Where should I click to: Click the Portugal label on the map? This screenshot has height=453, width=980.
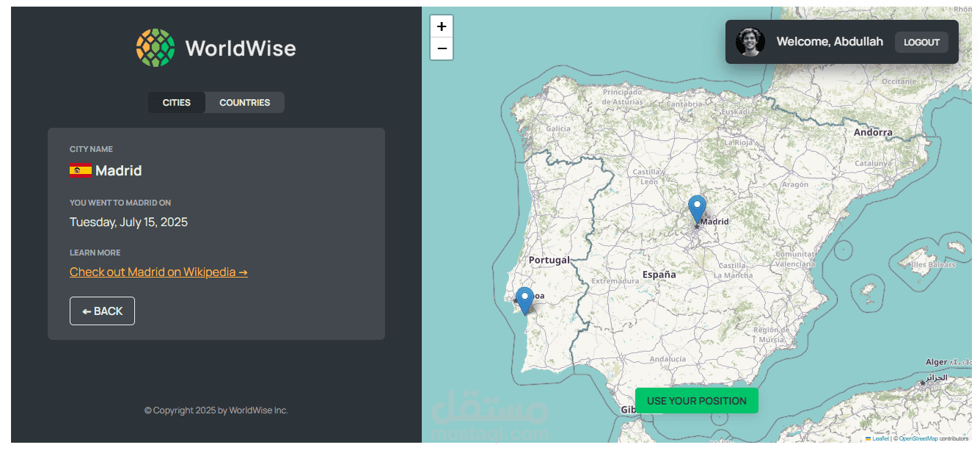pos(549,260)
